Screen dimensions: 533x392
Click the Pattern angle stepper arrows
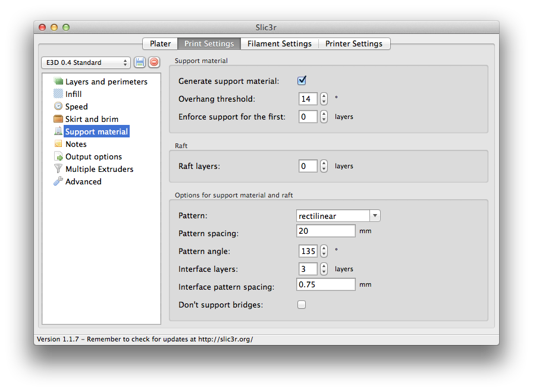[x=324, y=251]
